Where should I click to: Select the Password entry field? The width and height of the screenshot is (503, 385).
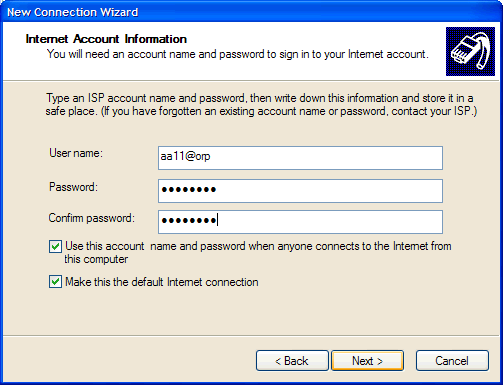point(300,191)
